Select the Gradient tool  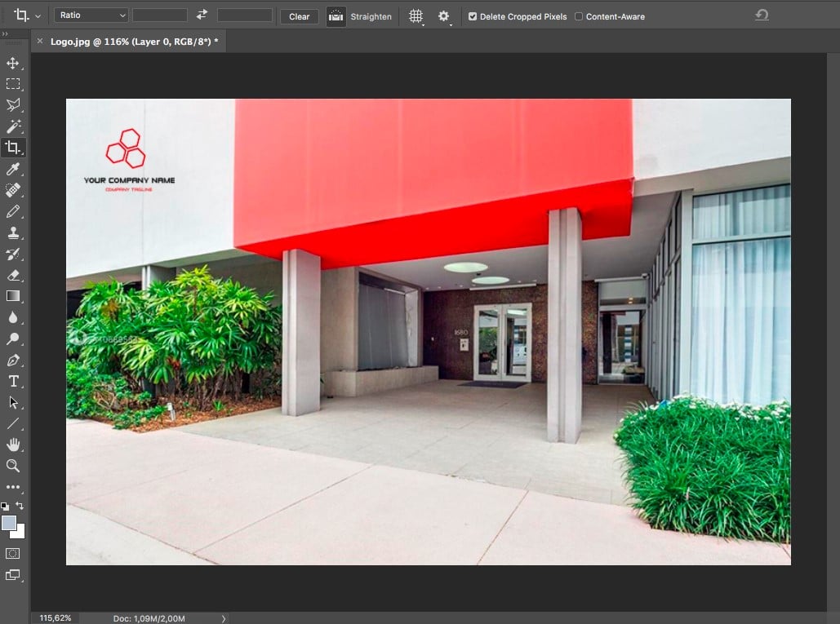click(x=13, y=296)
